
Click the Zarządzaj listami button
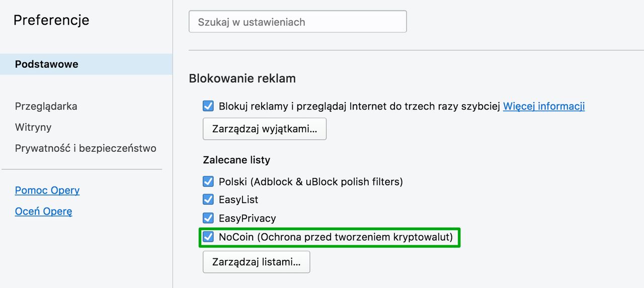[x=256, y=262]
